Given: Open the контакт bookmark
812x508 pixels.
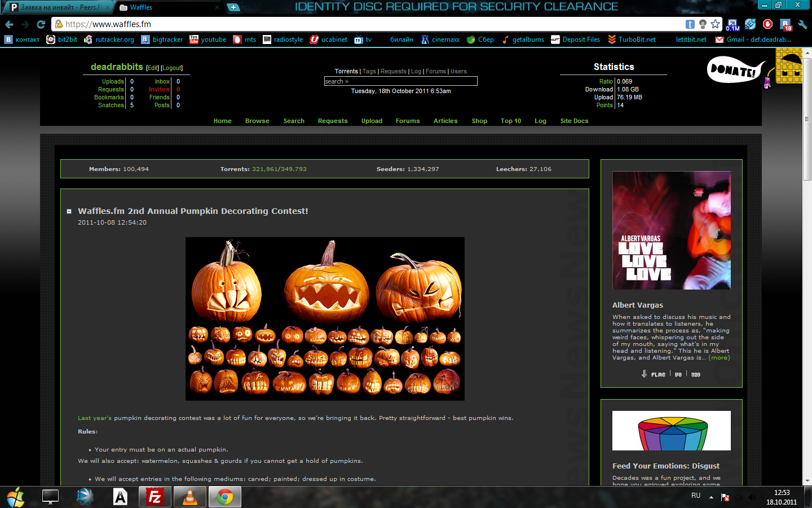Looking at the screenshot, I should click(x=23, y=40).
